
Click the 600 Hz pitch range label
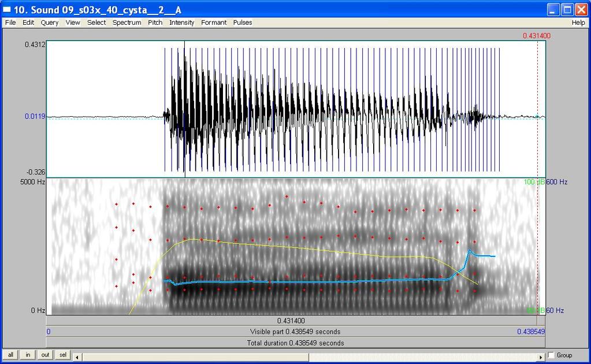click(x=557, y=182)
